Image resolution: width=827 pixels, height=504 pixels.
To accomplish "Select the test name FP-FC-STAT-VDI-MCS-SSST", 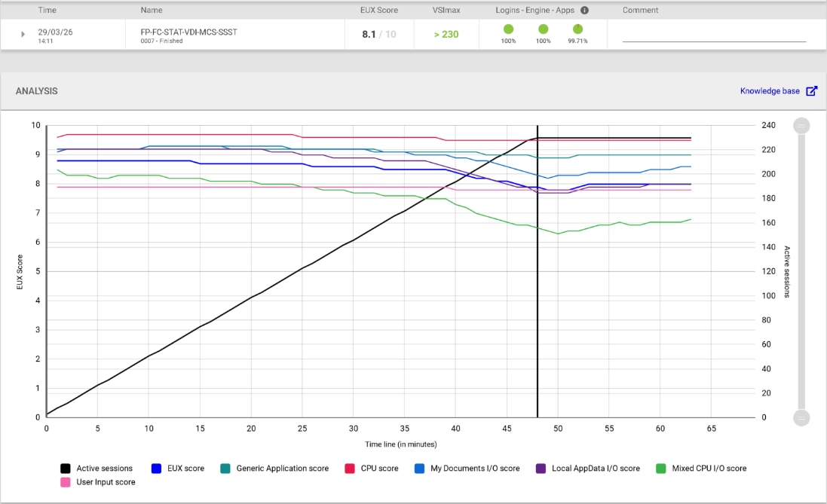I will 188,32.
